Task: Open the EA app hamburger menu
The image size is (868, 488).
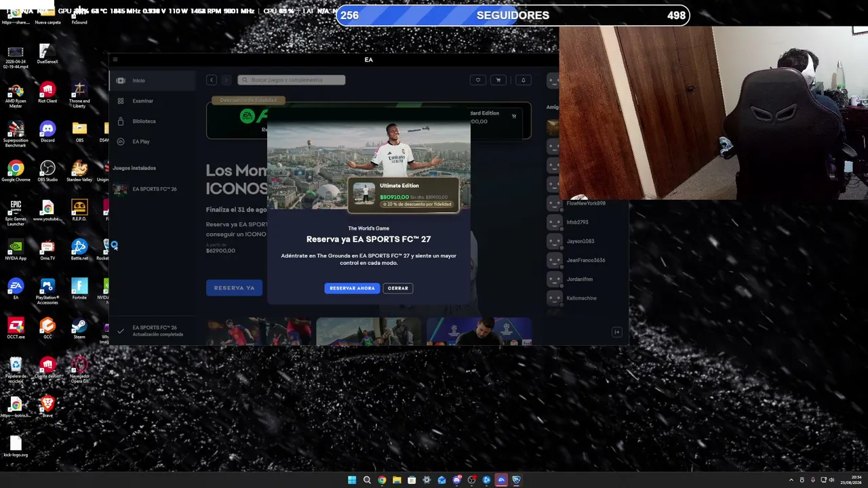Action: pyautogui.click(x=115, y=60)
